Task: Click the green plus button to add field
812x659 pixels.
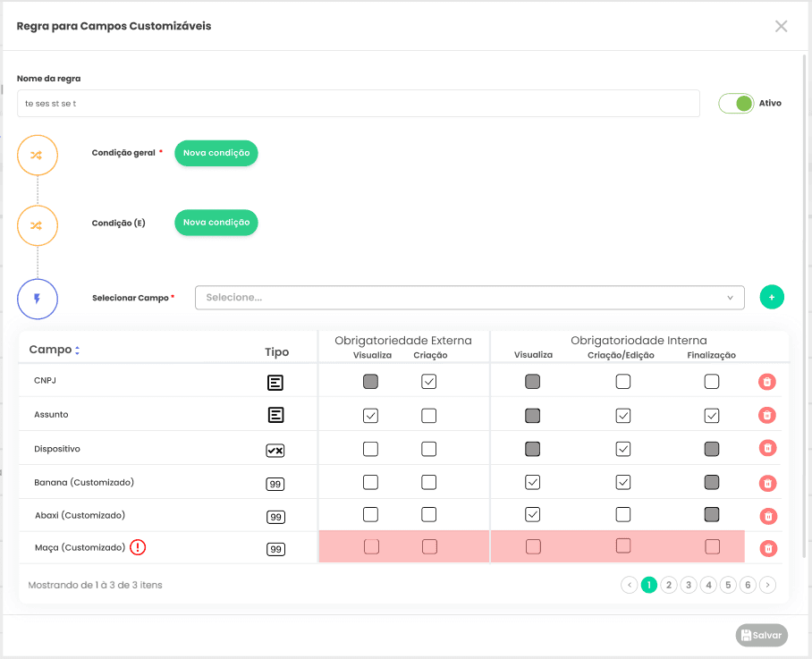Action: (x=772, y=297)
